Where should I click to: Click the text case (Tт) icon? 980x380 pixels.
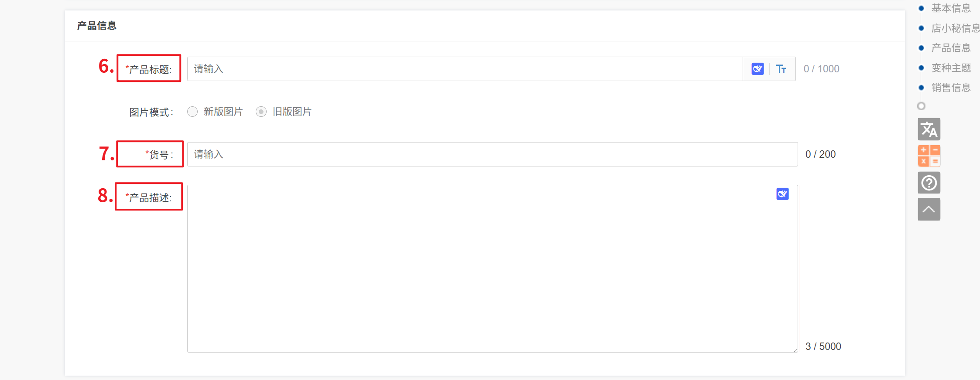[781, 69]
